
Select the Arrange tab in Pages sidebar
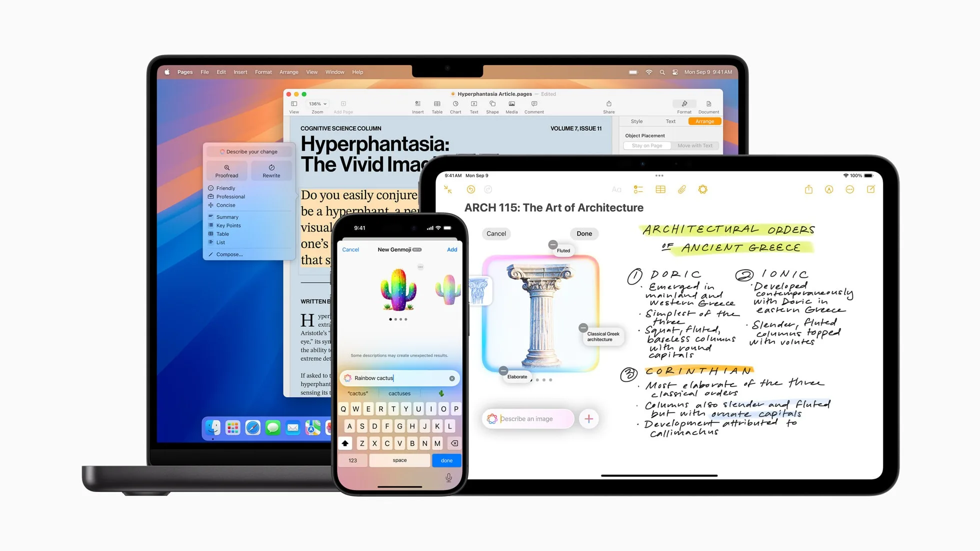tap(704, 121)
